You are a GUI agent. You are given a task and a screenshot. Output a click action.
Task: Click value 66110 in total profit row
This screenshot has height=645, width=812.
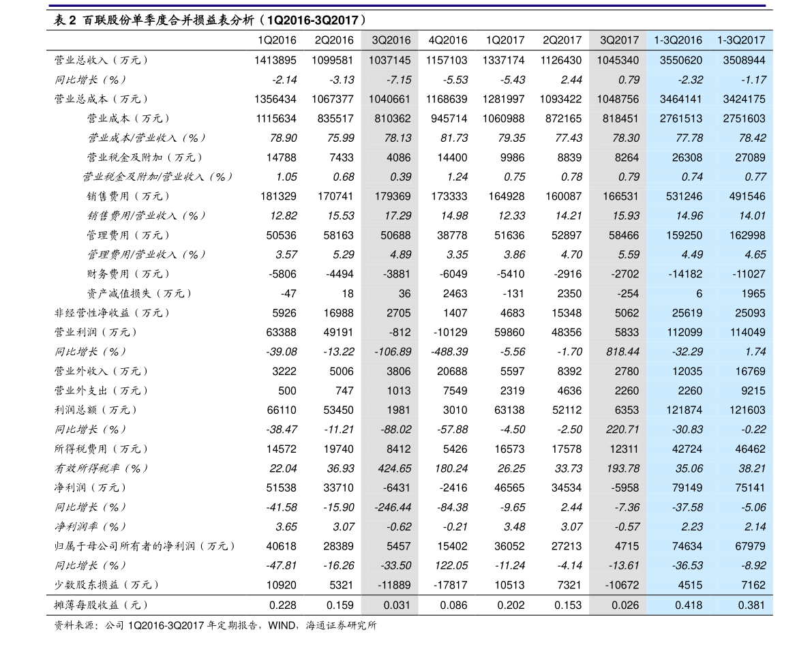coord(281,410)
